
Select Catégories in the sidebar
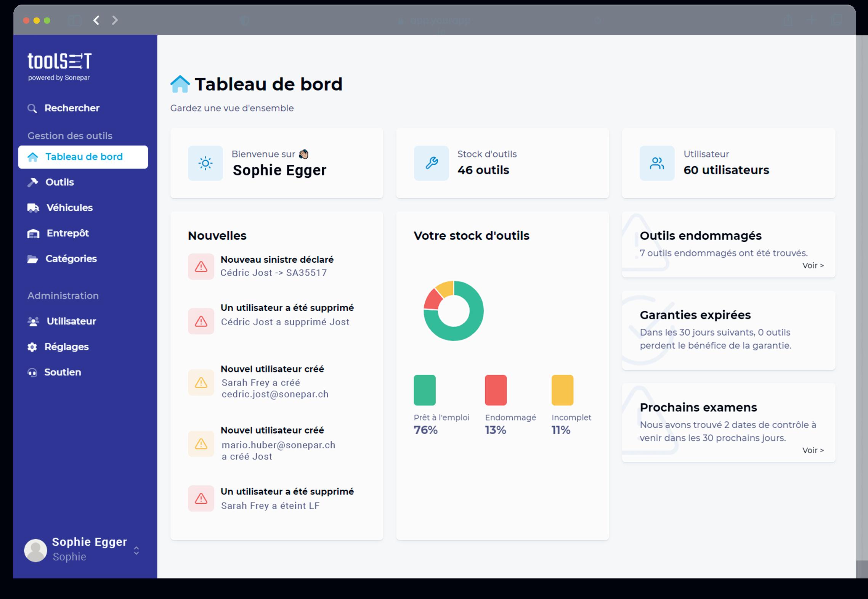coord(71,259)
